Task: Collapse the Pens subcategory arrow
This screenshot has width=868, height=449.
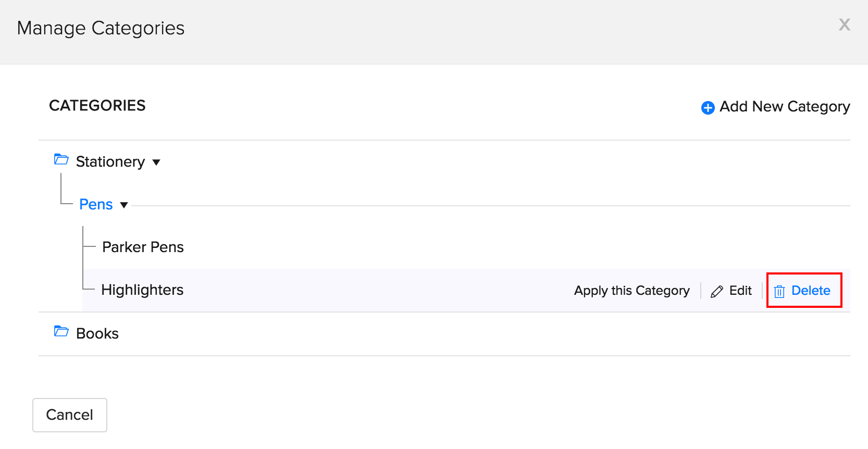Action: (x=124, y=205)
